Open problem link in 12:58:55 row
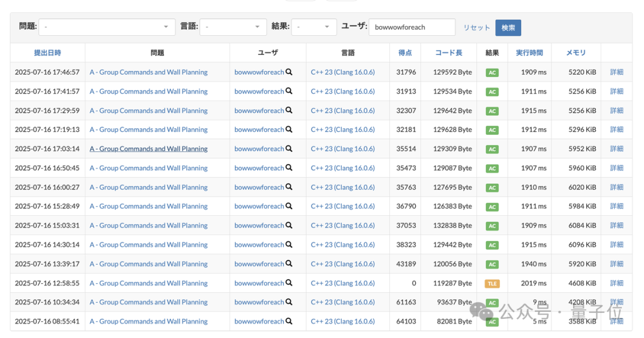The width and height of the screenshot is (644, 338). [x=148, y=283]
